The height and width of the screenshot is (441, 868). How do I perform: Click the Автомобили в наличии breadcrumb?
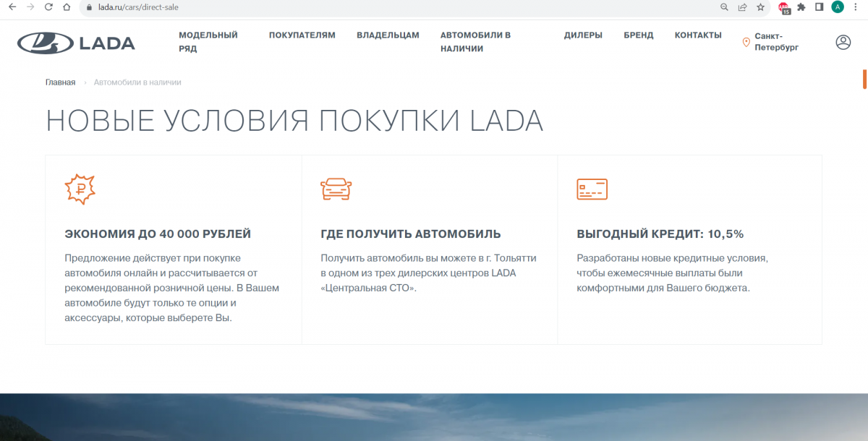tap(137, 82)
